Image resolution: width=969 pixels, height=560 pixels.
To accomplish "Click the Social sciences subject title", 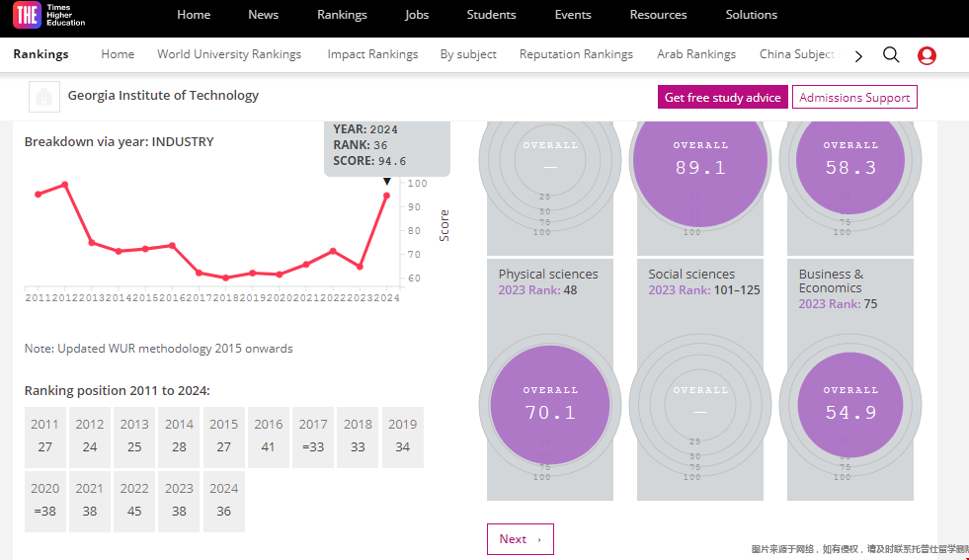I will 691,274.
